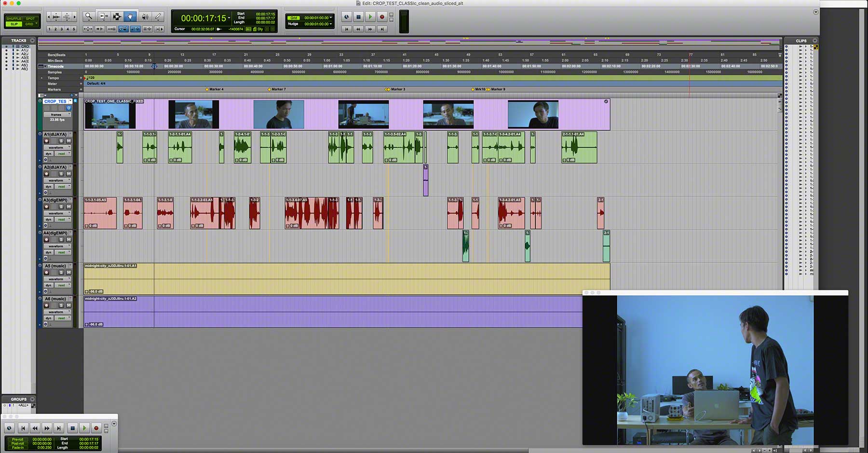Click Pre-roll button in Transport window
868x453 pixels.
[x=17, y=439]
